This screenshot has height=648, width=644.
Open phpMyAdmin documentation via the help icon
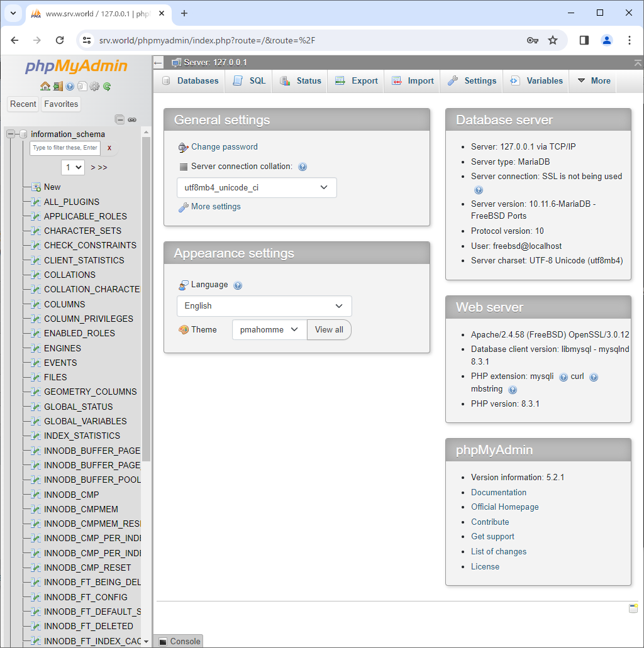pyautogui.click(x=69, y=86)
